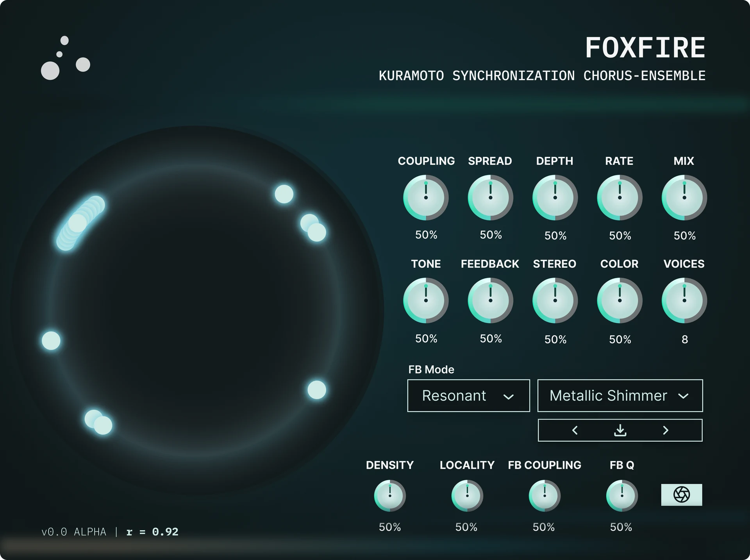The image size is (750, 560).
Task: Click the COUPLING label
Action: tap(426, 161)
